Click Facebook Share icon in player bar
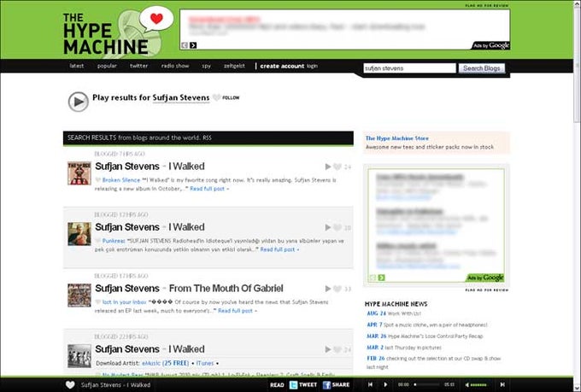Viewport: 581px width, 392px height. click(x=326, y=385)
